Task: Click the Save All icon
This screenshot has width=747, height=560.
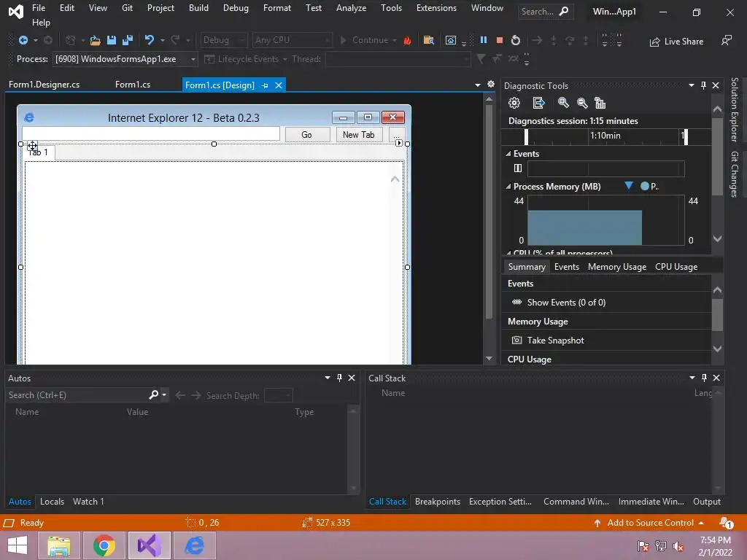Action: pyautogui.click(x=127, y=41)
